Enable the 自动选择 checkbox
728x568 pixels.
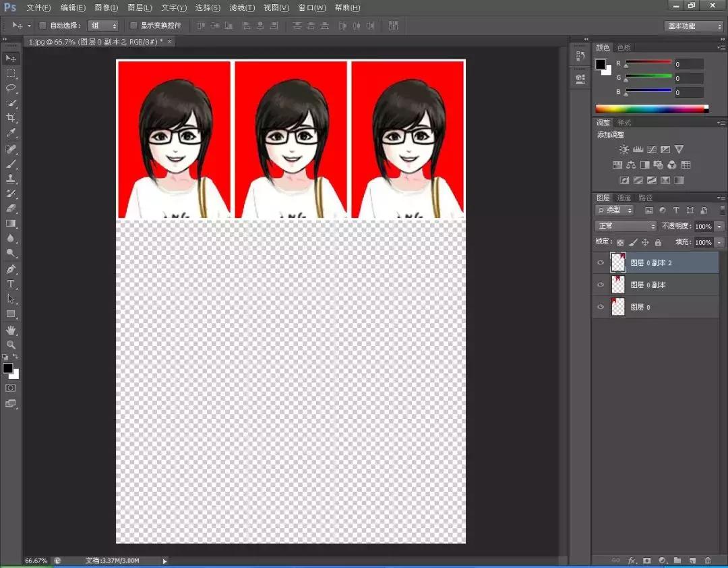pos(42,26)
